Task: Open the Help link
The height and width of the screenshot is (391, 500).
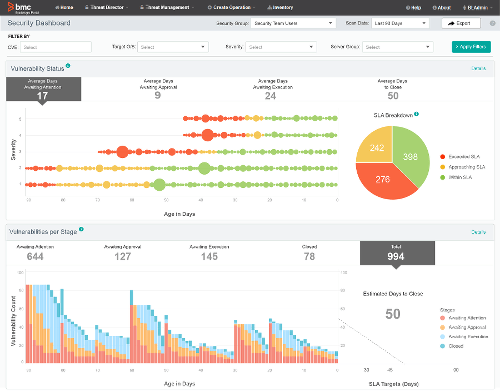Action: 413,8
